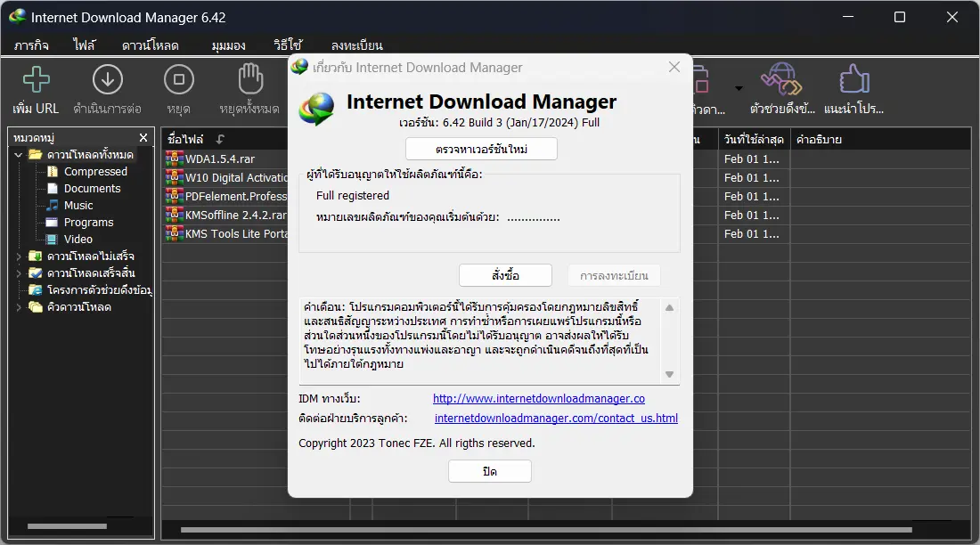Click the Documents category icon
980x545 pixels.
tap(53, 188)
